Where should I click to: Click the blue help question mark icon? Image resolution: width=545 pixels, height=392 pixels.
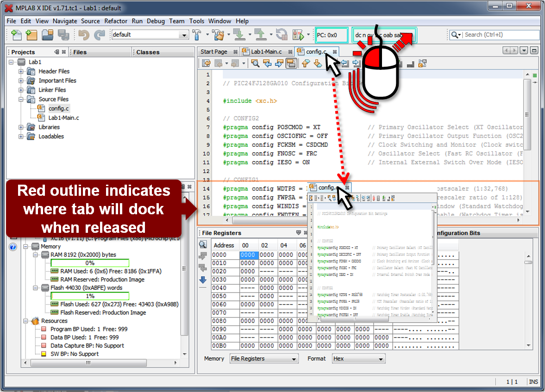pos(13,247)
